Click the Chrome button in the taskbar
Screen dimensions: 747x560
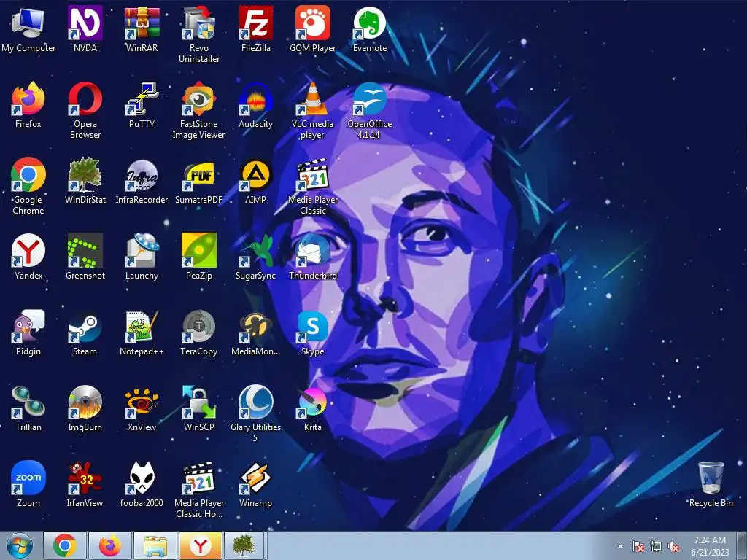(65, 545)
